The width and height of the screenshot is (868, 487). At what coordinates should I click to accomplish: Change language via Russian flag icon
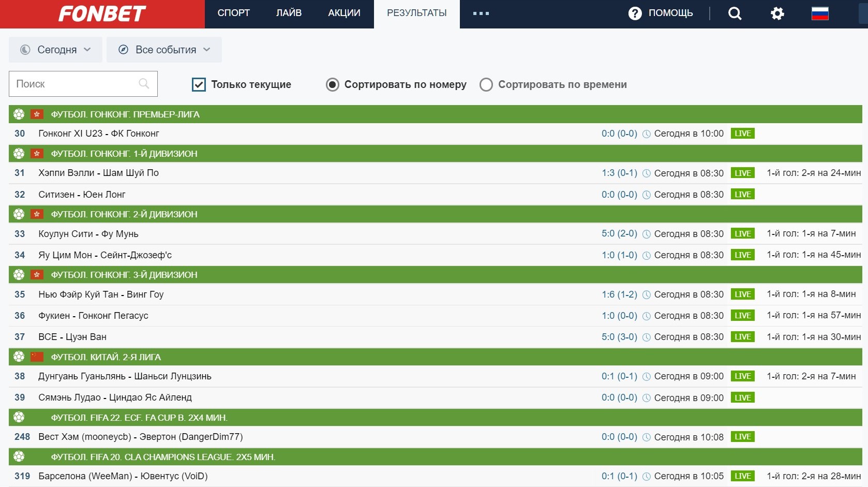coord(820,13)
